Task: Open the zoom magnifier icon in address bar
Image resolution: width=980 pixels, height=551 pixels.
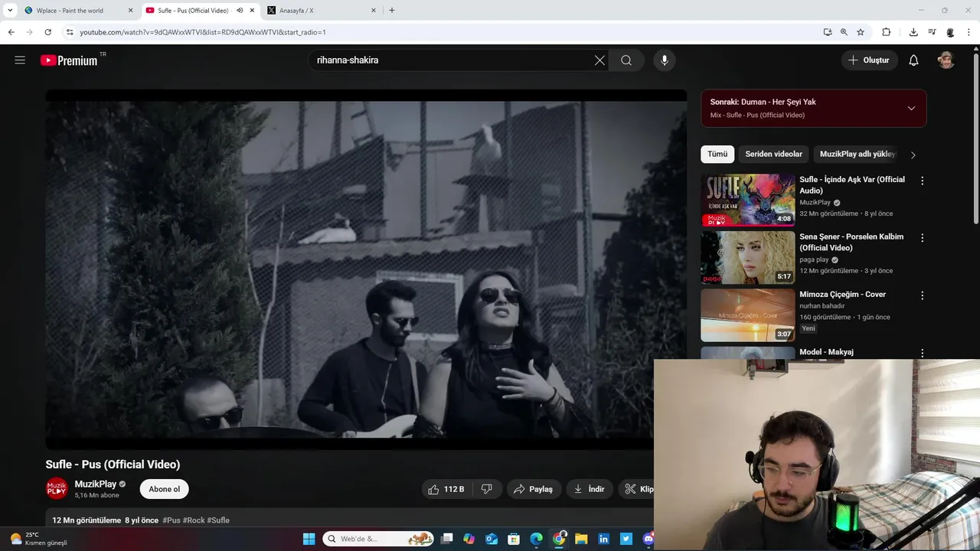Action: click(844, 32)
